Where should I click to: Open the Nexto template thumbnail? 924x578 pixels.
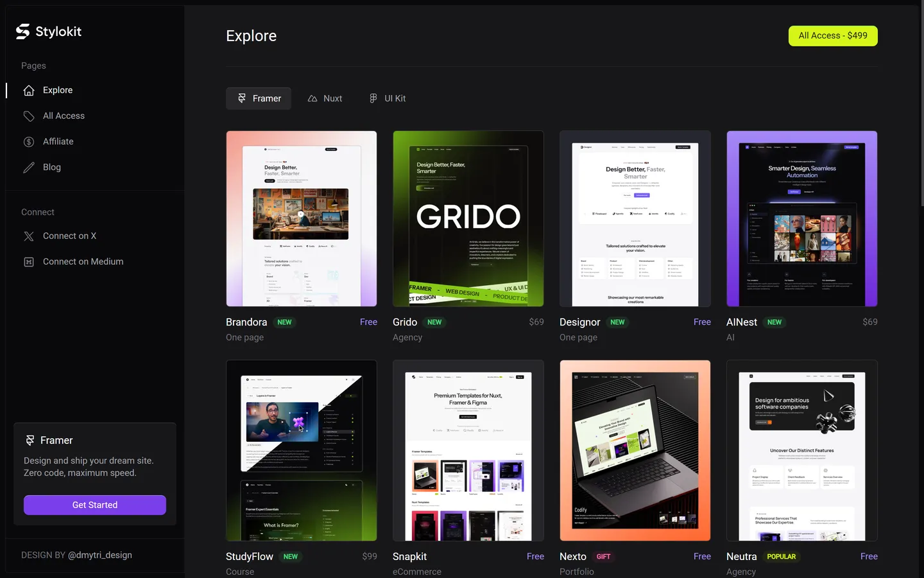(635, 450)
